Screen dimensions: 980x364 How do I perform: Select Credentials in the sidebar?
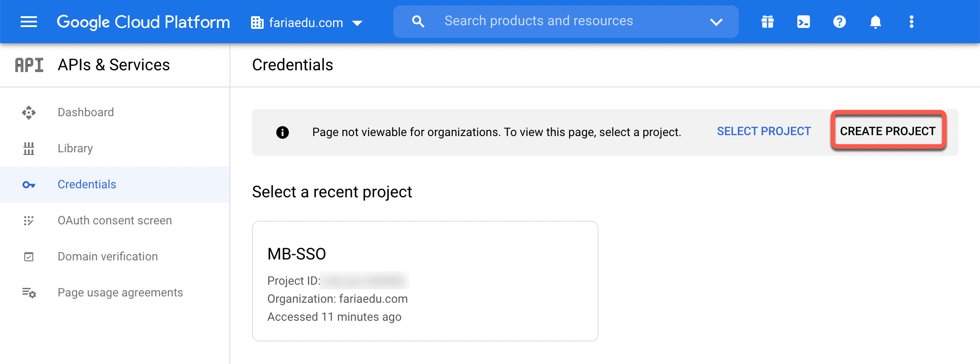(115, 184)
